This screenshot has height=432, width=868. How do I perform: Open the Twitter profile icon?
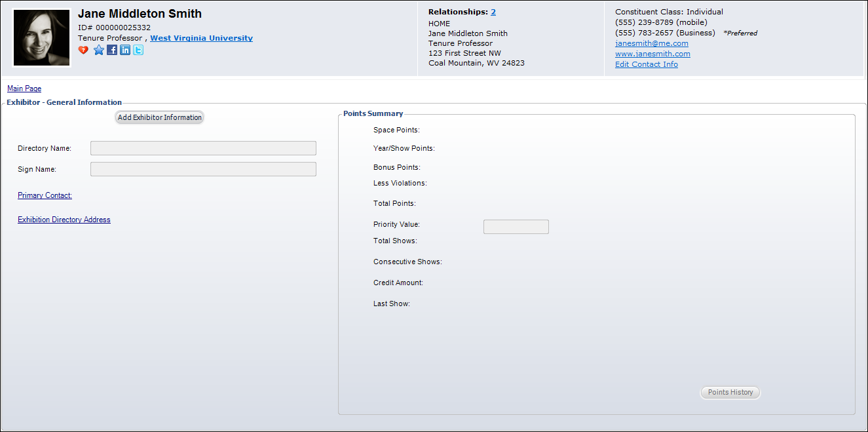(x=138, y=50)
